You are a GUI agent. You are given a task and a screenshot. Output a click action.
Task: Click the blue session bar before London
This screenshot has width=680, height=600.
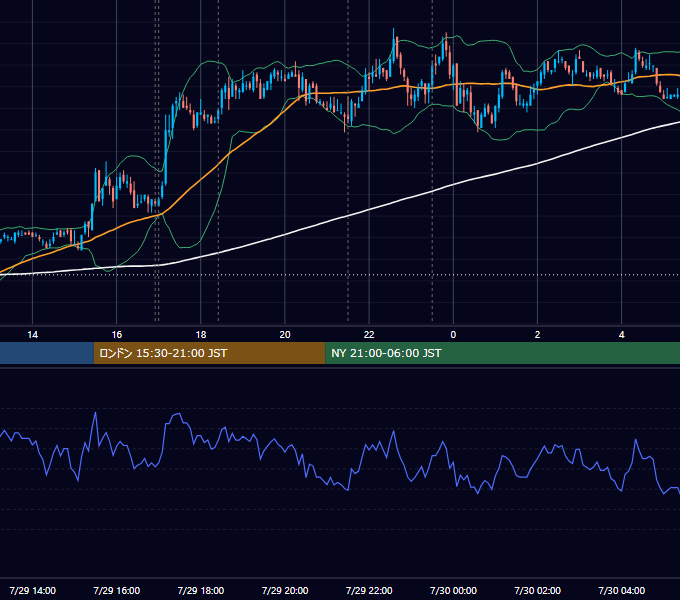47,353
